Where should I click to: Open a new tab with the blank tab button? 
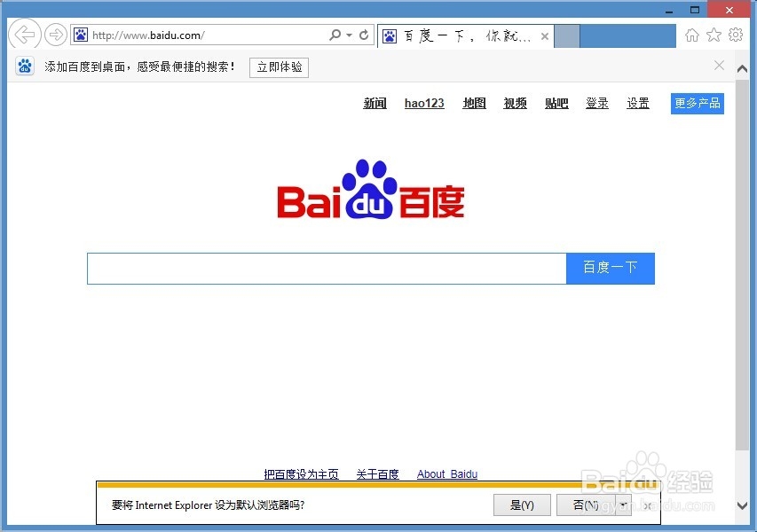[x=567, y=36]
